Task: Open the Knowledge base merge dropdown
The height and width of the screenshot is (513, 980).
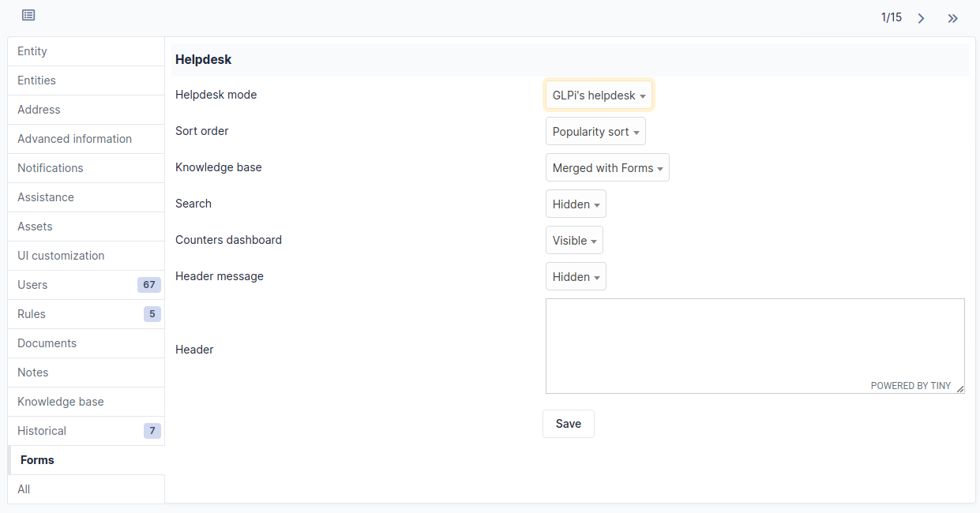Action: pos(606,167)
